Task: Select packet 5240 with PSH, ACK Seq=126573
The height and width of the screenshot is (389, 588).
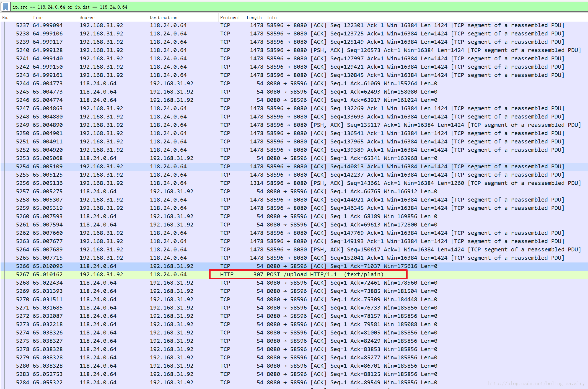Action: point(294,50)
